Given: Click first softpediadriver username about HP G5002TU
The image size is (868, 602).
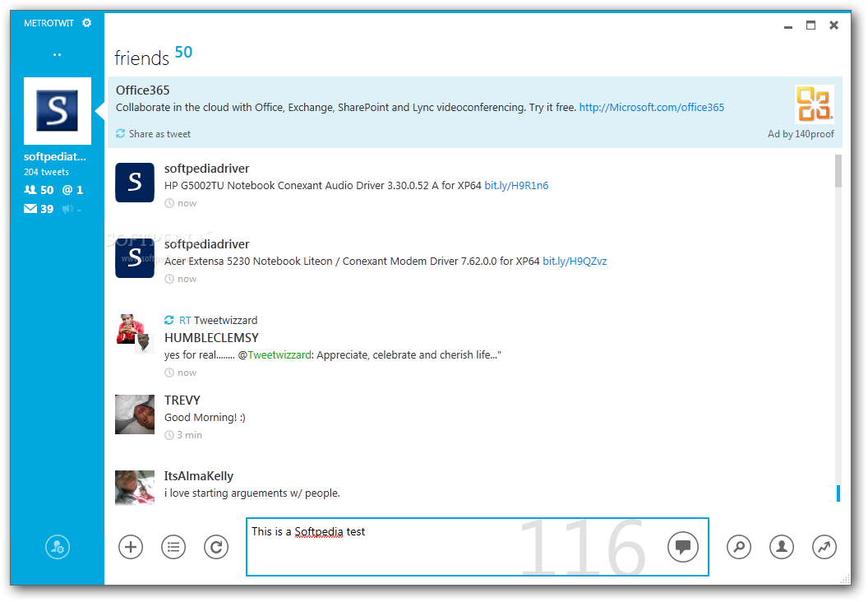Looking at the screenshot, I should pos(206,169).
